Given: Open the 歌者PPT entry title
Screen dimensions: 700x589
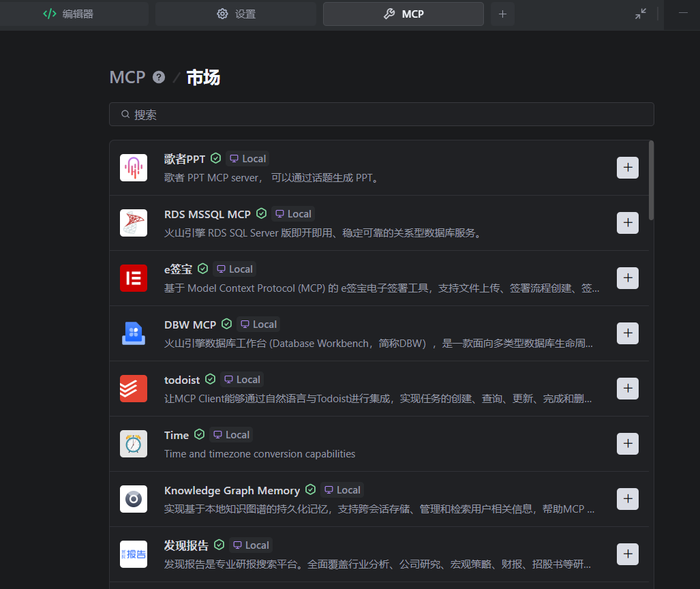Looking at the screenshot, I should click(x=185, y=159).
